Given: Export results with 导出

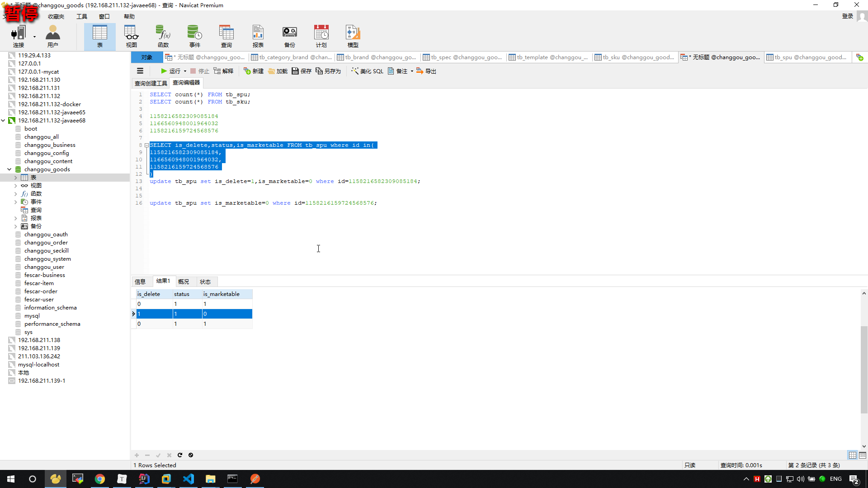Looking at the screenshot, I should [426, 71].
